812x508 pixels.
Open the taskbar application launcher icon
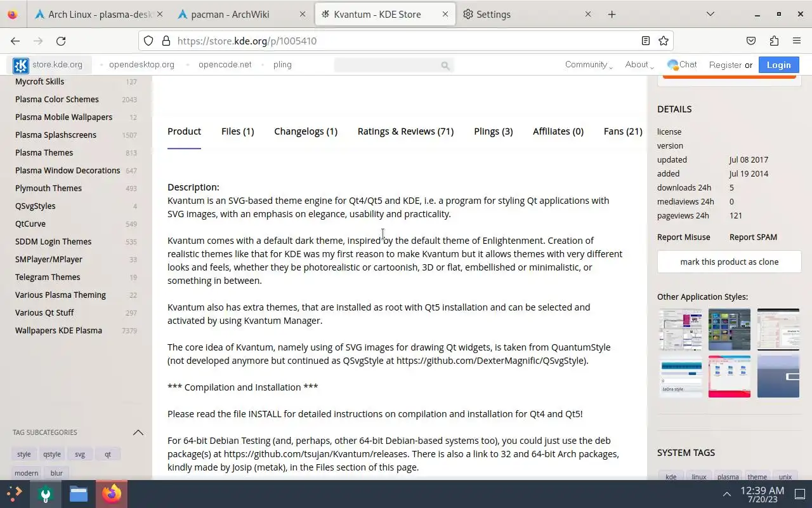pos(14,494)
